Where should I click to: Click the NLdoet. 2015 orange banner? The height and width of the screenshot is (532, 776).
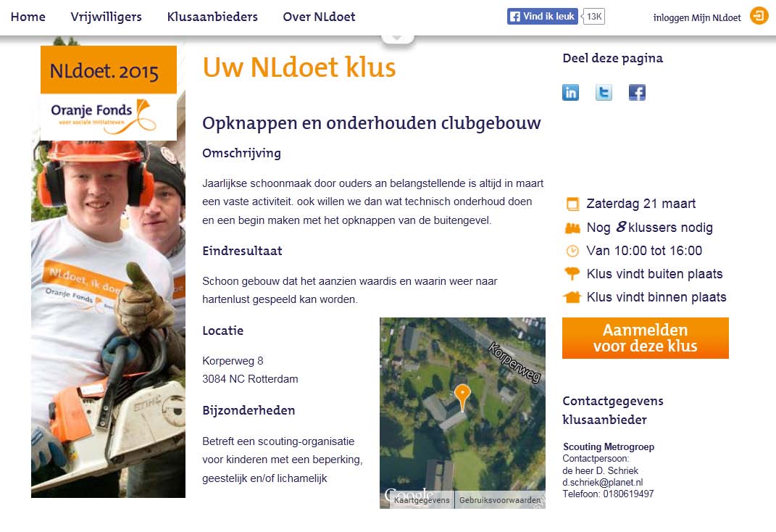click(109, 70)
